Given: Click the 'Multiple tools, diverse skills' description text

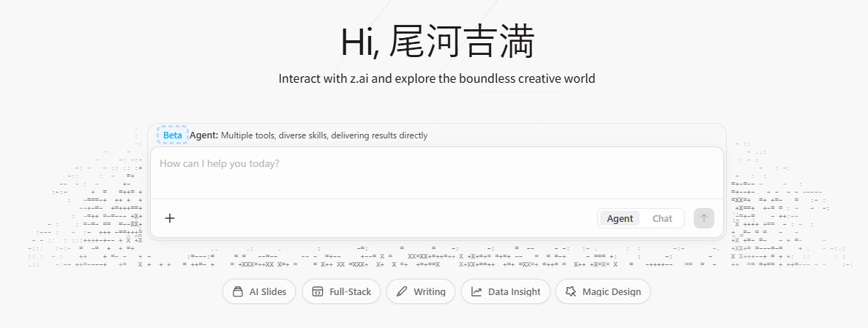Looking at the screenshot, I should click(x=324, y=135).
